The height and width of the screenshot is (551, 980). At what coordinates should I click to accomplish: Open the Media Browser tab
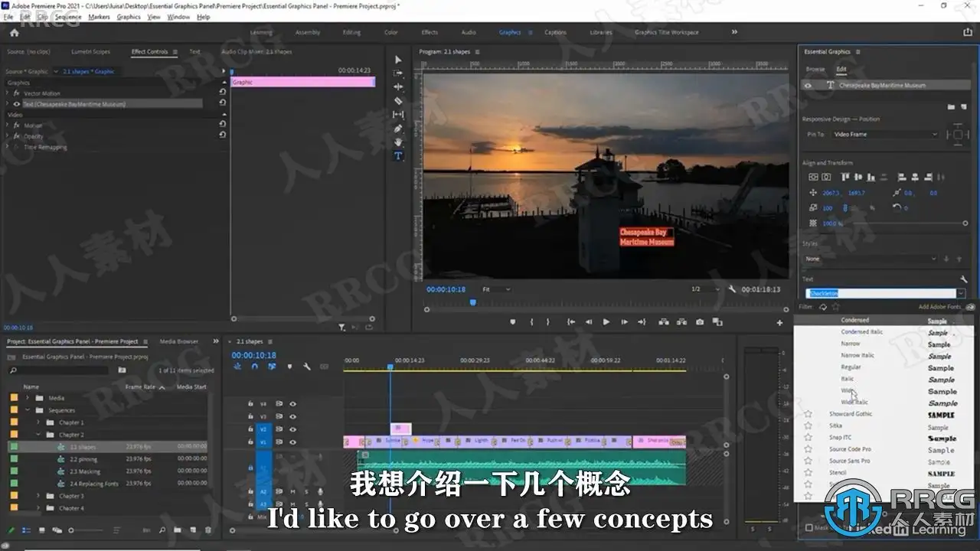(x=178, y=342)
